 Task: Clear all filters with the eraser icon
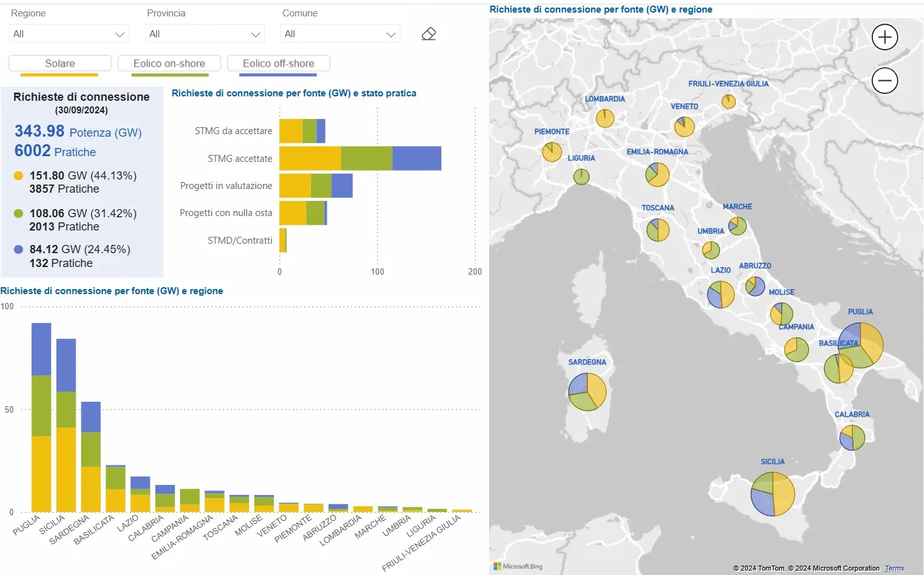tap(429, 34)
